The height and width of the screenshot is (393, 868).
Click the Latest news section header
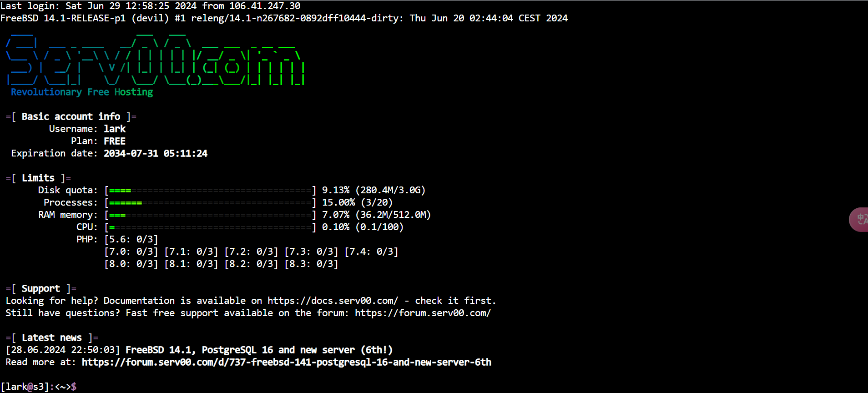click(x=52, y=338)
